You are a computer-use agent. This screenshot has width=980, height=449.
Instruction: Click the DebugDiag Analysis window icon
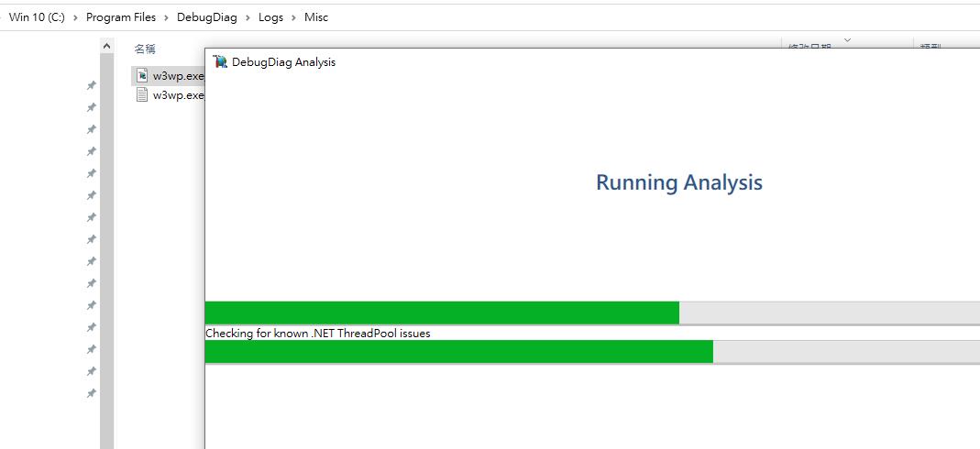pyautogui.click(x=220, y=61)
